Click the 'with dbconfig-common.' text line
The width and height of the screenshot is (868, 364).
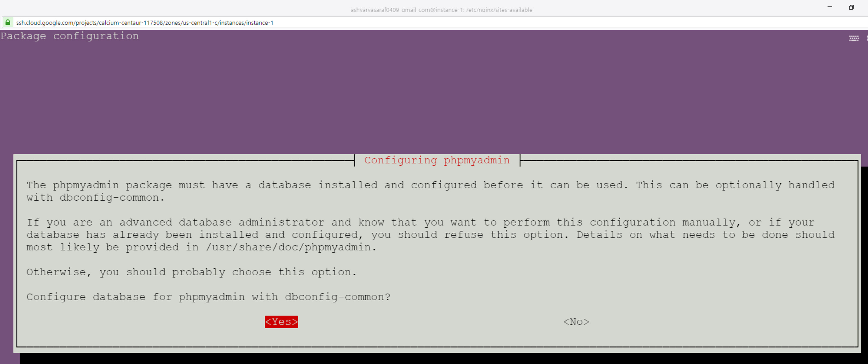pos(96,197)
